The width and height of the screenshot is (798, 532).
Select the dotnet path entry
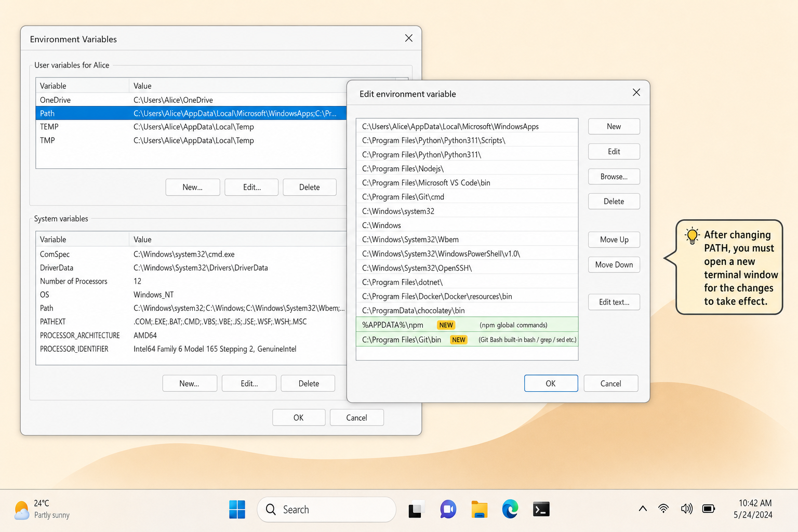click(467, 282)
